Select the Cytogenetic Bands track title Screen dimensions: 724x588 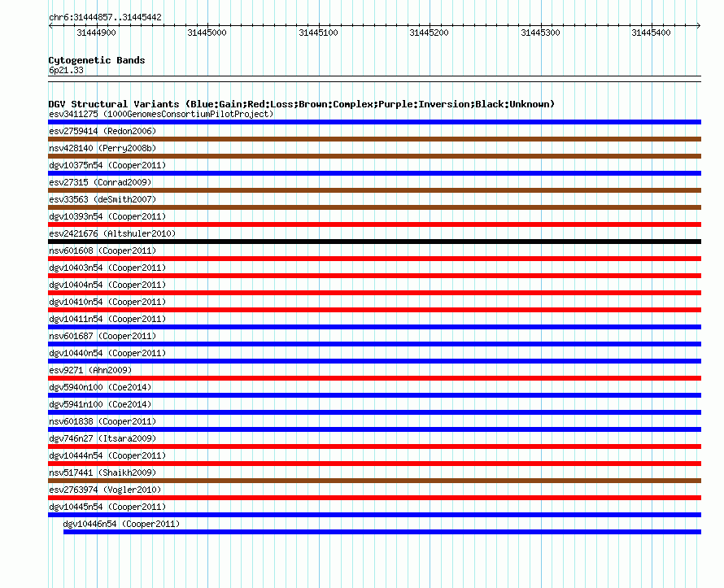pyautogui.click(x=97, y=60)
